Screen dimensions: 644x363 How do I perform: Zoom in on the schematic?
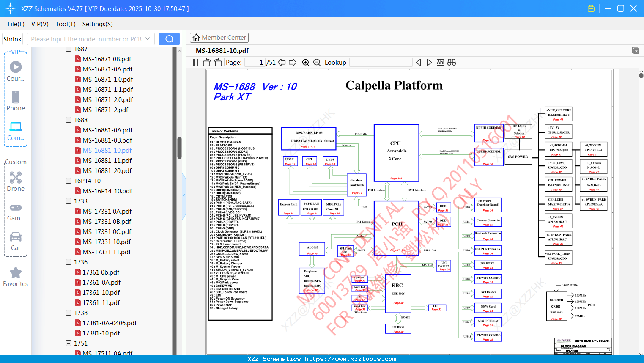[306, 62]
